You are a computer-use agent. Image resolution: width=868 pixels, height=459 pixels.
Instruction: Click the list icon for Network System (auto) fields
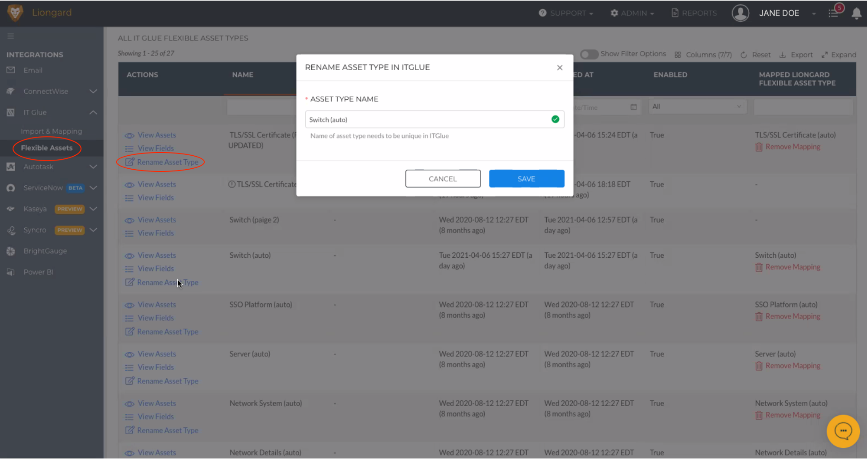click(x=129, y=417)
